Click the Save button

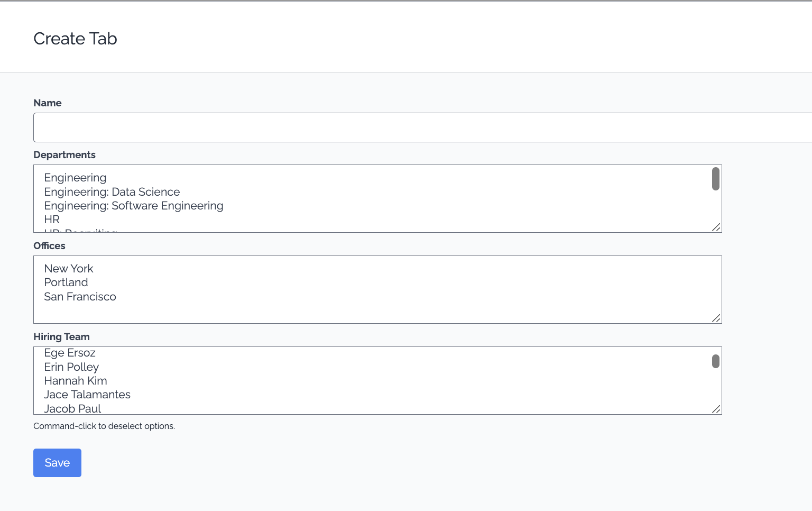pyautogui.click(x=57, y=463)
